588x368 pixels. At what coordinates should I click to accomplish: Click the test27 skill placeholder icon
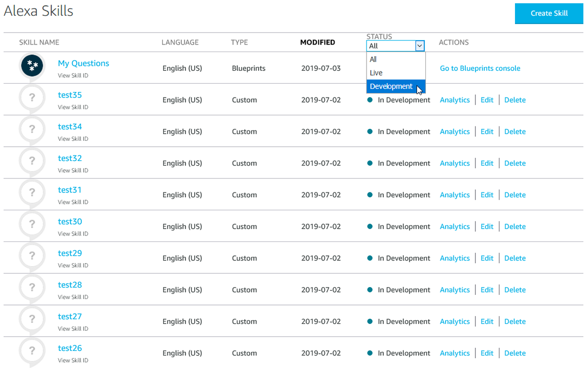click(x=32, y=320)
